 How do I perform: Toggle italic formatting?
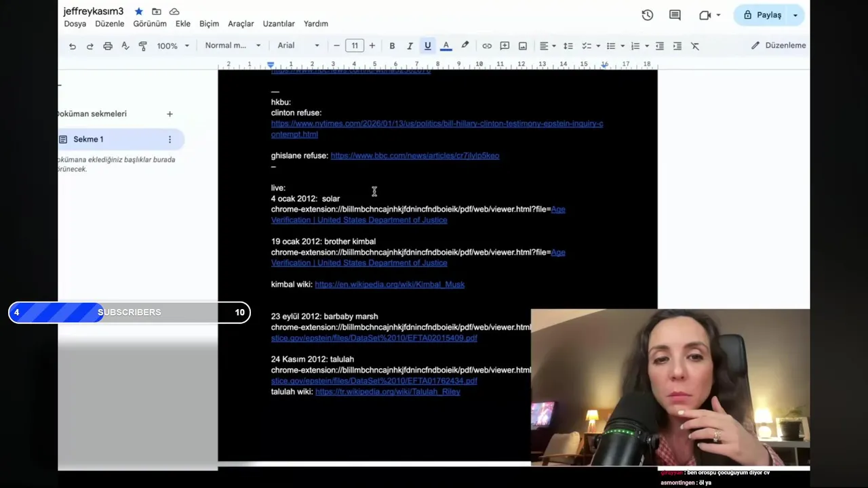click(410, 45)
